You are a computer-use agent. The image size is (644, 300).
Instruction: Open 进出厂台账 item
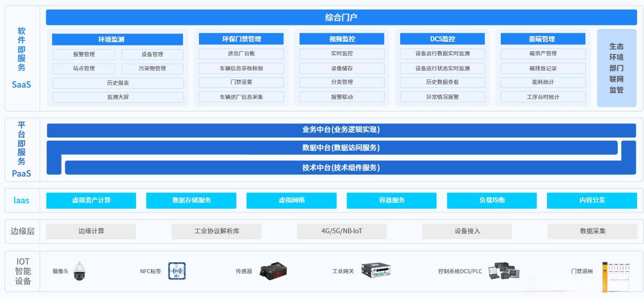pos(241,54)
